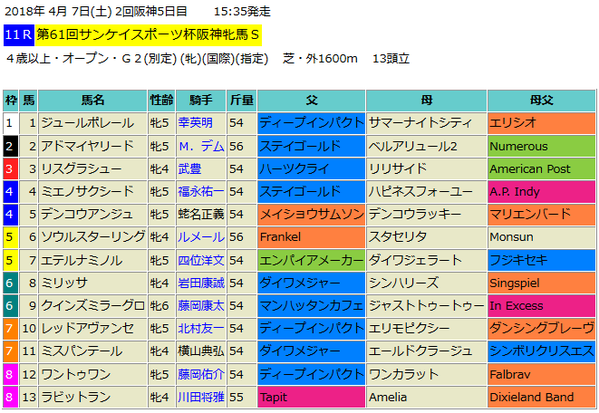Click sire cell メイショウサムソン
Image resolution: width=599 pixels, height=413 pixels.
coord(311,214)
